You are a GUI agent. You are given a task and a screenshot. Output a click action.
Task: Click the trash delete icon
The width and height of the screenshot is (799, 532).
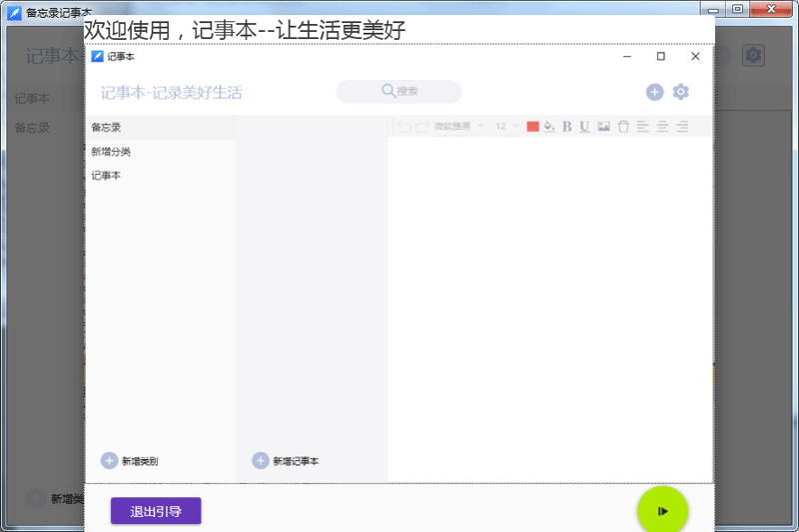pyautogui.click(x=623, y=126)
